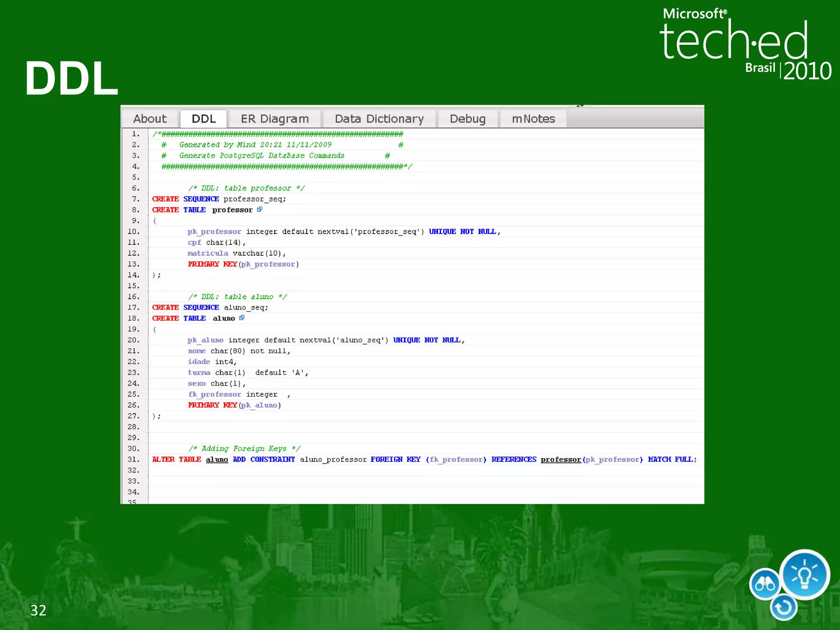The height and width of the screenshot is (630, 840).
Task: Click pk_professor column on line 10
Action: (x=214, y=232)
